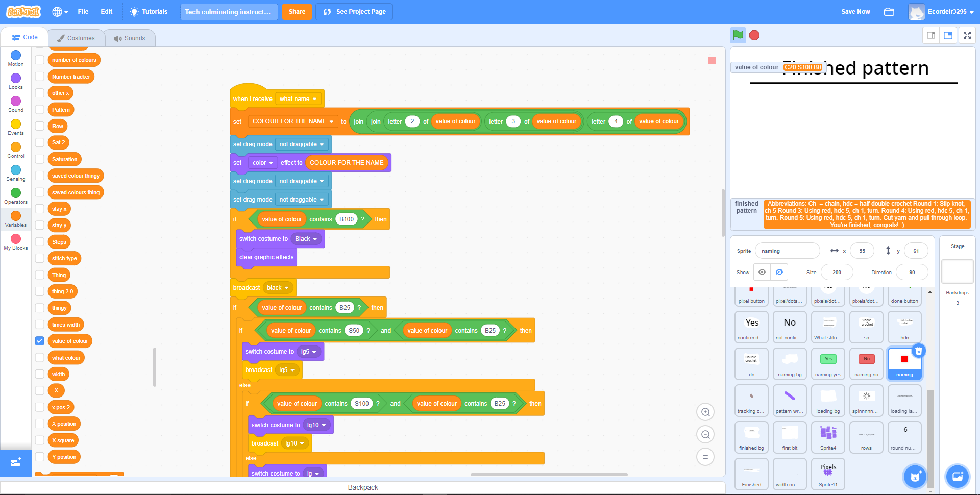Open the 'what name' message dropdown
The image size is (980, 495).
(299, 98)
